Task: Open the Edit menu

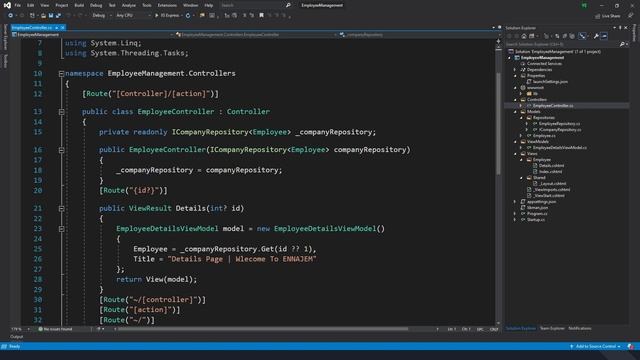Action: pos(31,5)
